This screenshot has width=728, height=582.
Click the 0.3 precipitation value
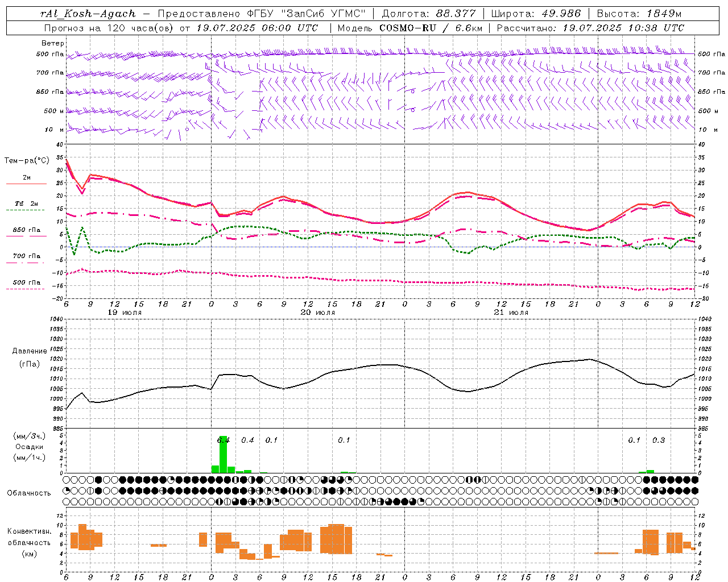(659, 440)
